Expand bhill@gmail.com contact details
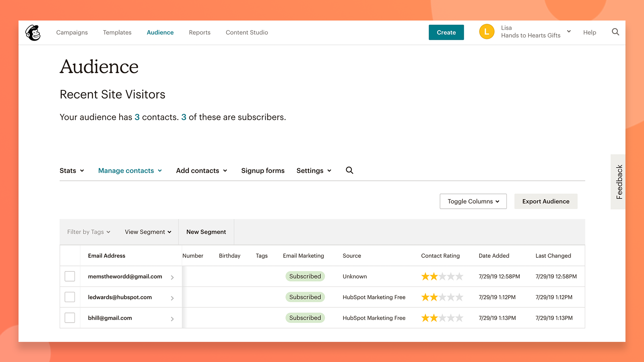This screenshot has width=644, height=362. click(x=173, y=318)
